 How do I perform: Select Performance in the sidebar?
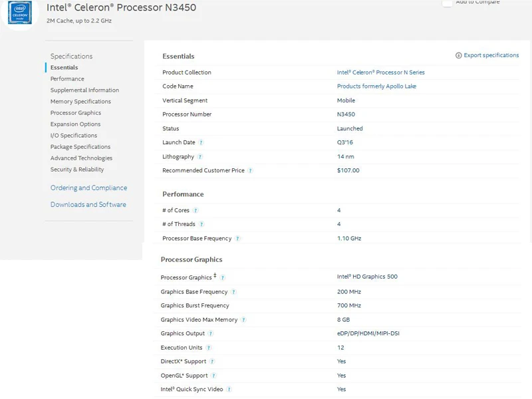[67, 78]
